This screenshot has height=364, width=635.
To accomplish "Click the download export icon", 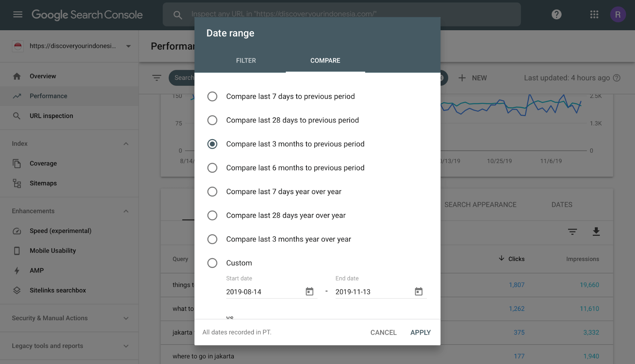I will click(x=596, y=232).
